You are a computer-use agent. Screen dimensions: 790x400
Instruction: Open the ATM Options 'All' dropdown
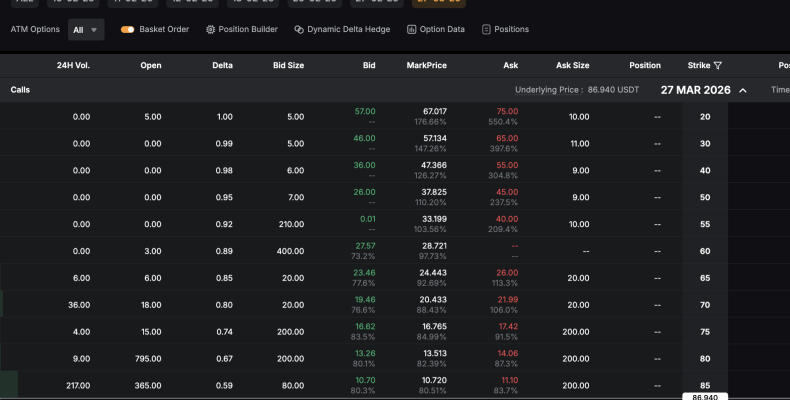coord(86,30)
